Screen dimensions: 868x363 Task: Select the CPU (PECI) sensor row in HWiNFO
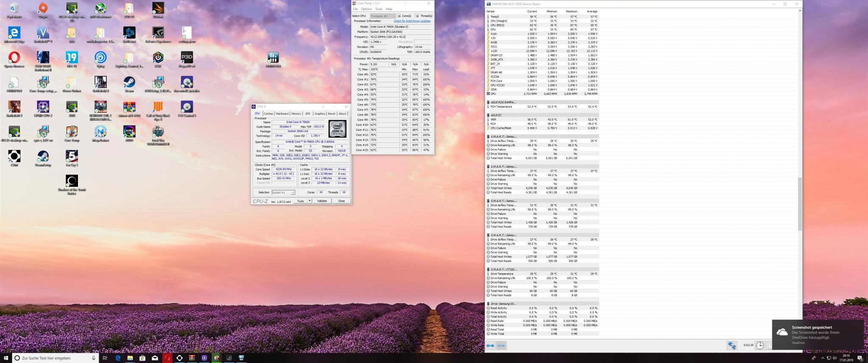(542, 25)
